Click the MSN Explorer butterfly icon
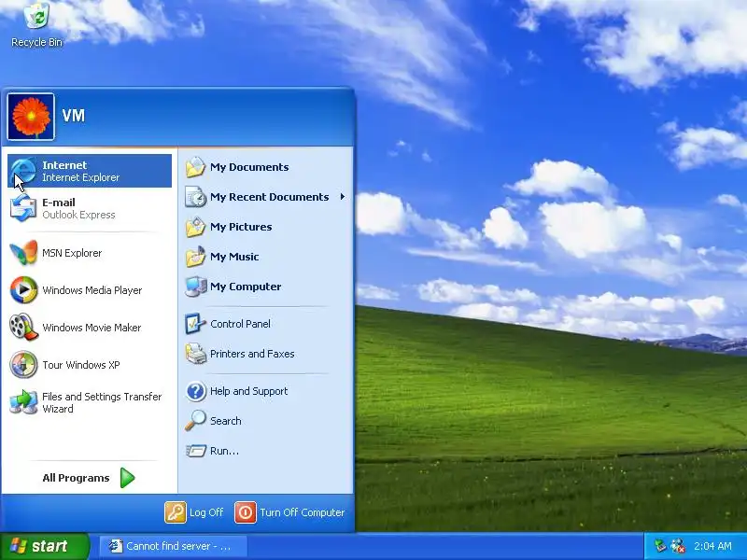747x560 pixels. (23, 252)
